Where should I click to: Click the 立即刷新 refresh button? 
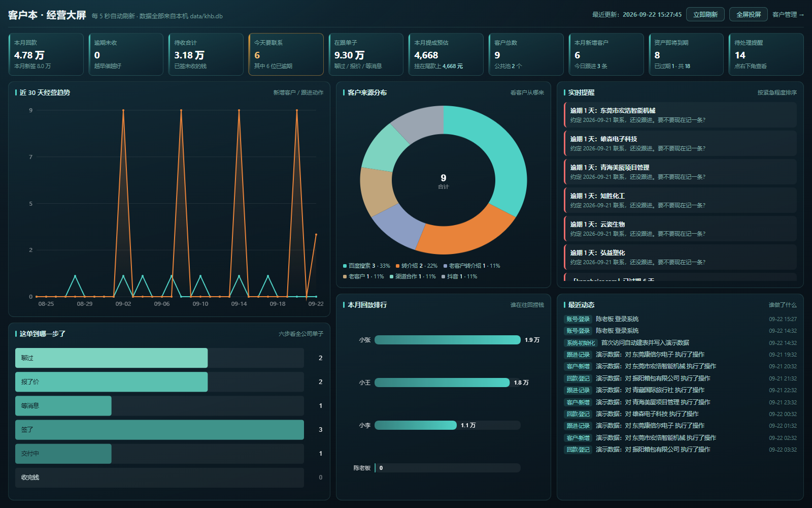click(705, 14)
